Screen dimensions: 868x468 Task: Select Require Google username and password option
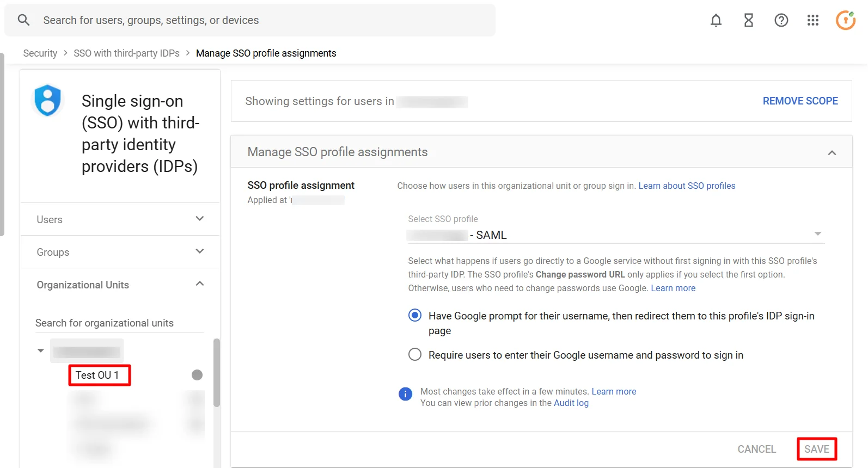coord(415,354)
